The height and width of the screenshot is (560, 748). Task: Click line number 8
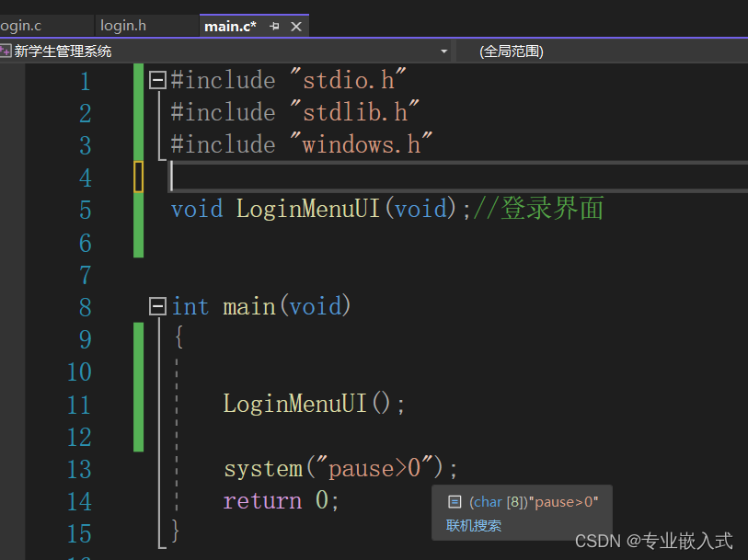tap(85, 307)
